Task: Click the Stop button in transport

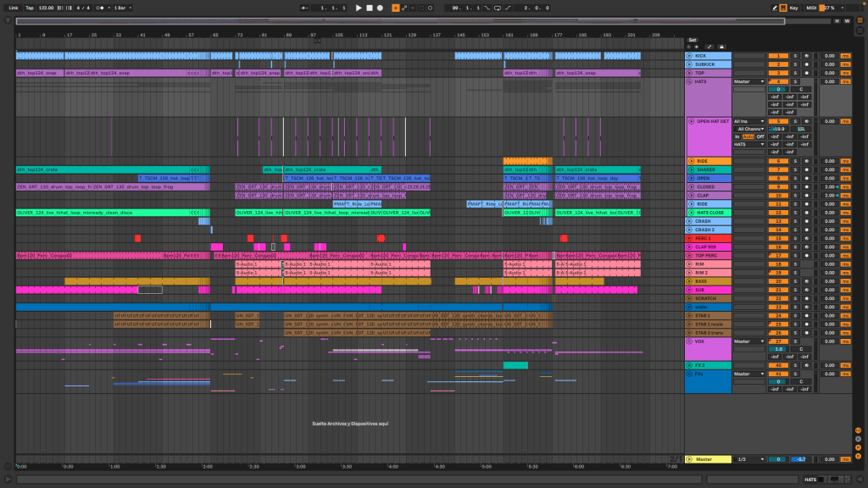Action: pos(369,8)
